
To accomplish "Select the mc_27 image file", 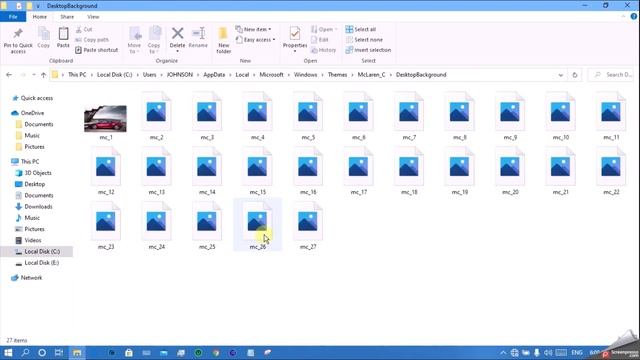I will [308, 226].
